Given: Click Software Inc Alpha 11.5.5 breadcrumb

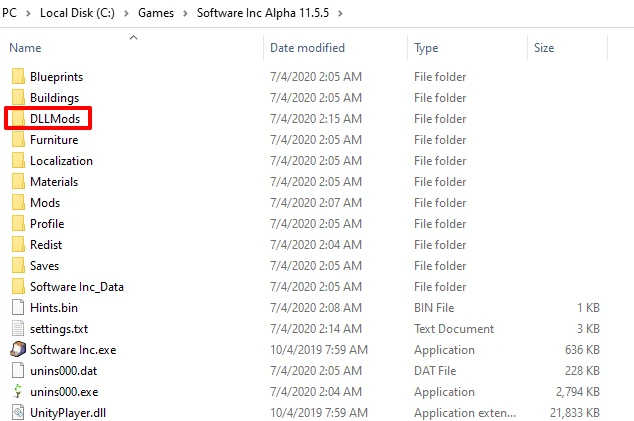Looking at the screenshot, I should (x=263, y=13).
